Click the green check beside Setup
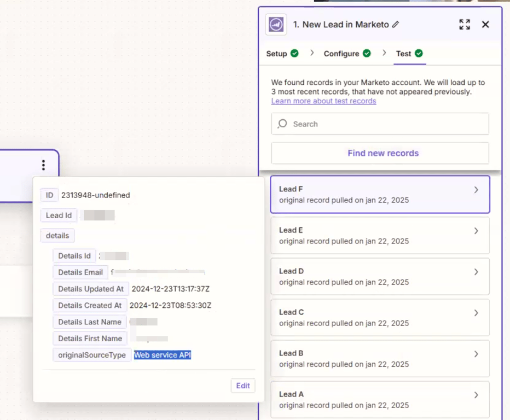The width and height of the screenshot is (510, 420). click(x=294, y=53)
